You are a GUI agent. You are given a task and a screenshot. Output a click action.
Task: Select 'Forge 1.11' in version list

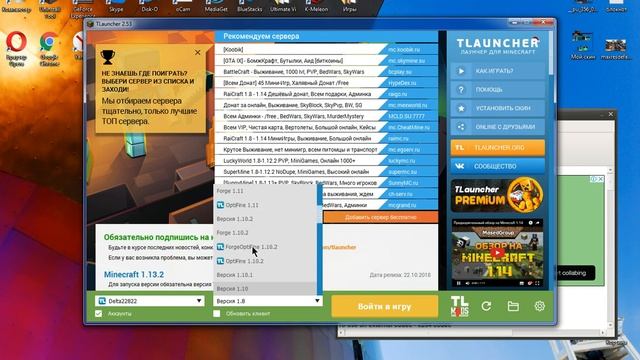click(x=265, y=191)
